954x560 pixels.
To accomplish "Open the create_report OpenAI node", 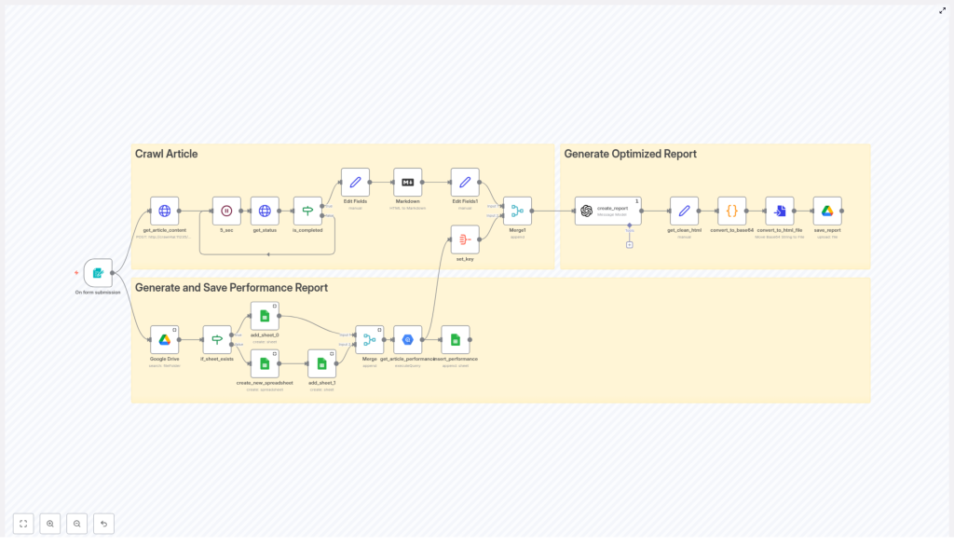I will click(x=607, y=211).
